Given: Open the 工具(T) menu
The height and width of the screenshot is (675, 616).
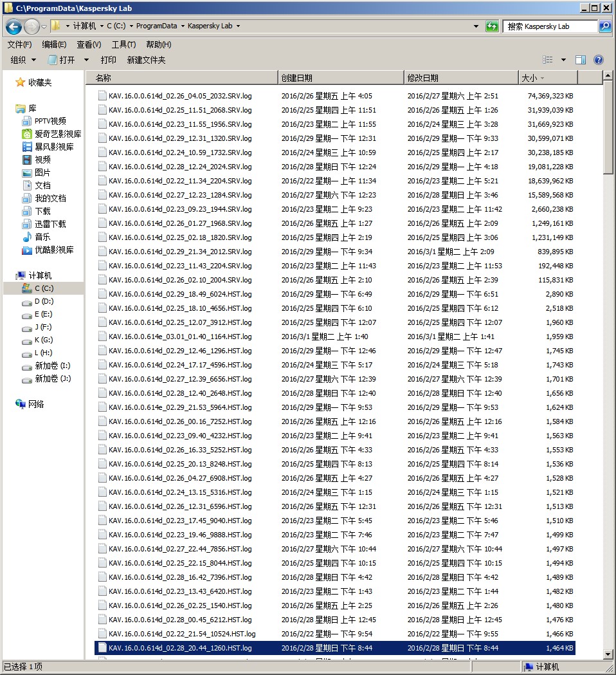Looking at the screenshot, I should [x=124, y=44].
